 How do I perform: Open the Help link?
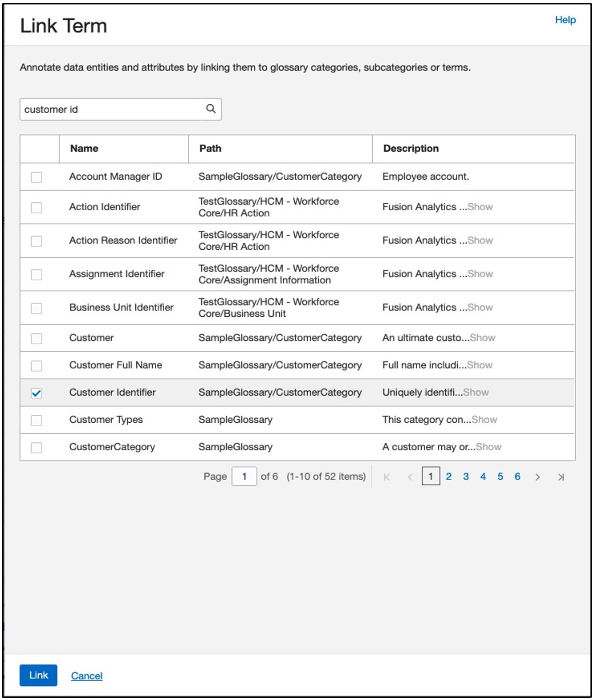click(x=565, y=20)
